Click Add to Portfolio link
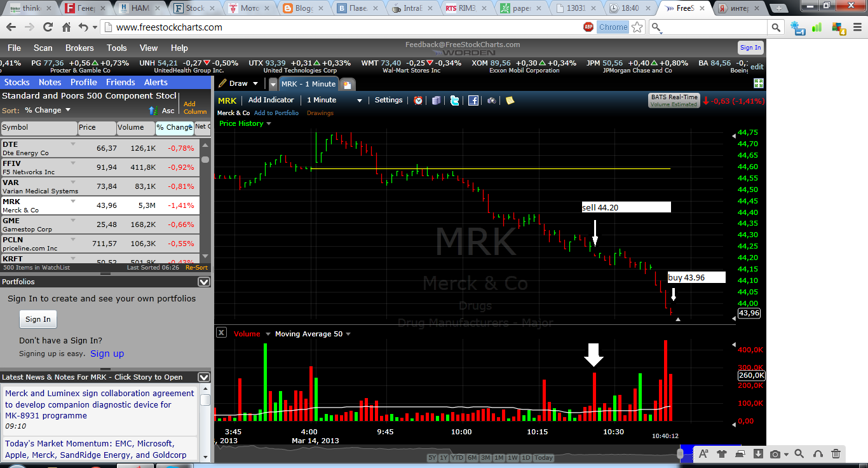 pos(276,113)
